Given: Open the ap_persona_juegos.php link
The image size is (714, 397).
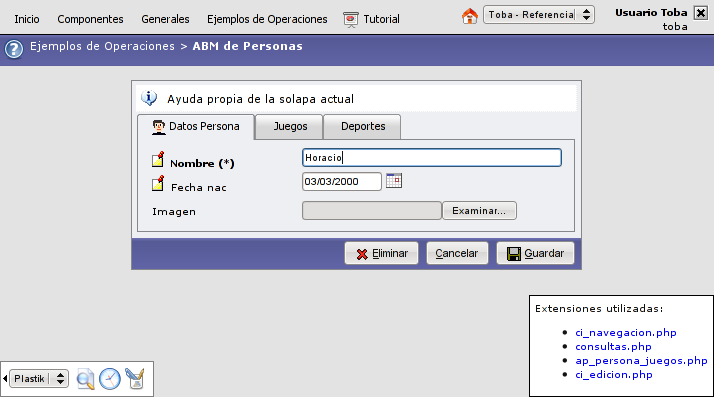Looking at the screenshot, I should coord(641,361).
